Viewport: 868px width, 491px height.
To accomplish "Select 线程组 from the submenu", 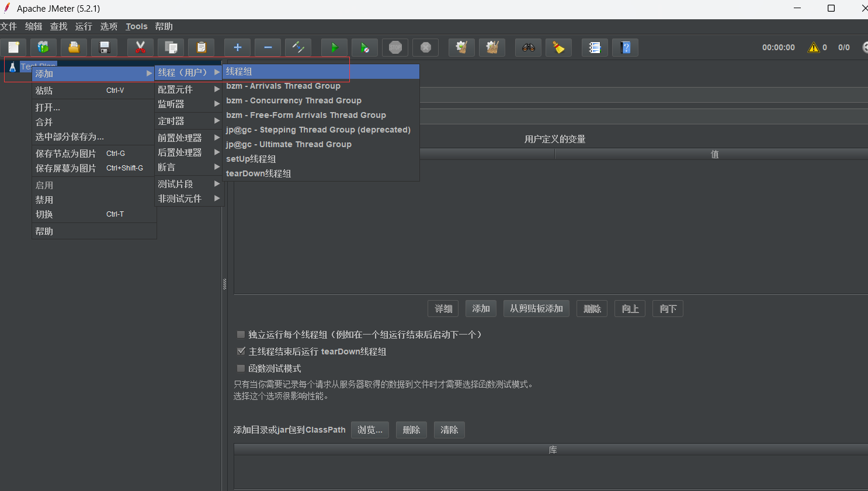I will point(321,71).
